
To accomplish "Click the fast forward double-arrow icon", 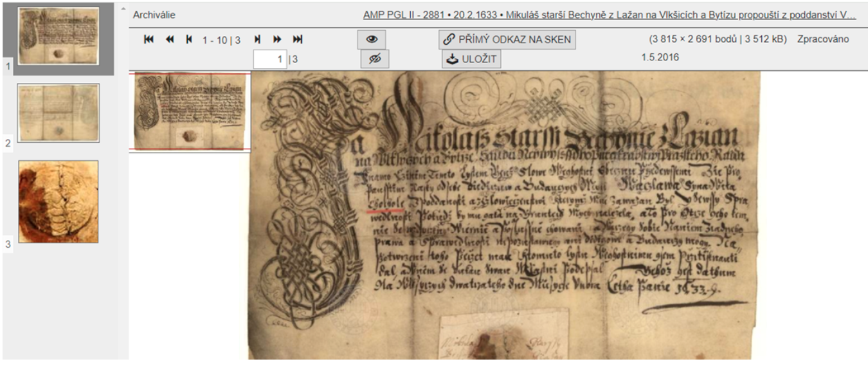I will pos(277,39).
